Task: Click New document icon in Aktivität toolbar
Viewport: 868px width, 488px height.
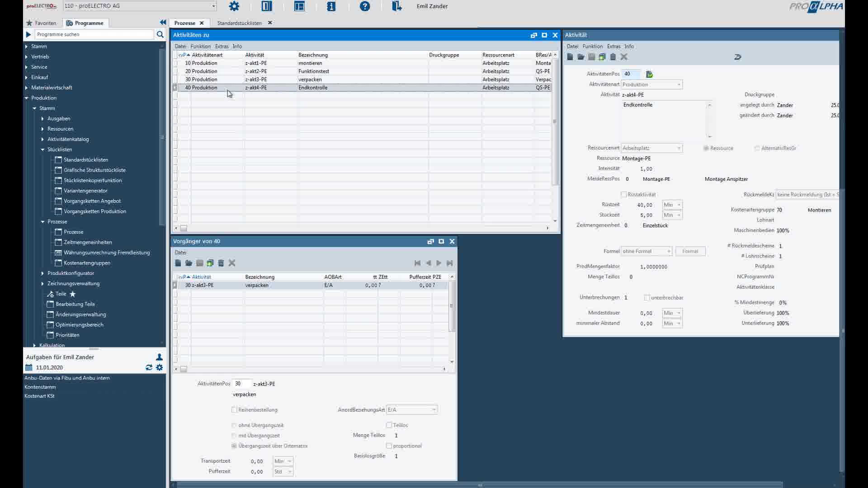Action: tap(570, 57)
